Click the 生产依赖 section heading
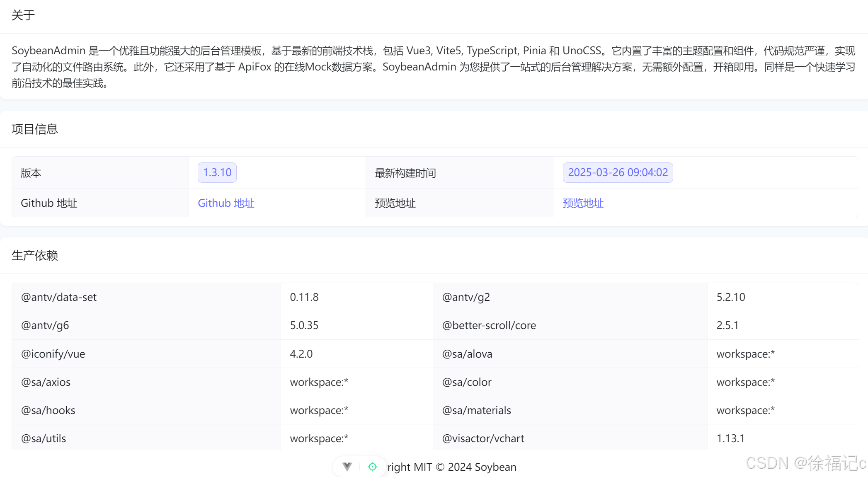The height and width of the screenshot is (477, 868). [35, 255]
